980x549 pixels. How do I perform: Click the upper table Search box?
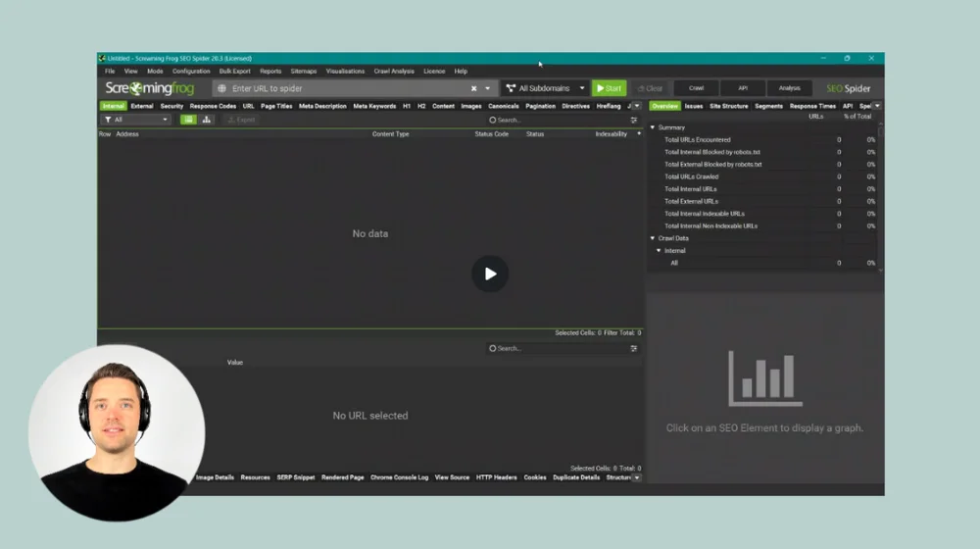click(557, 120)
